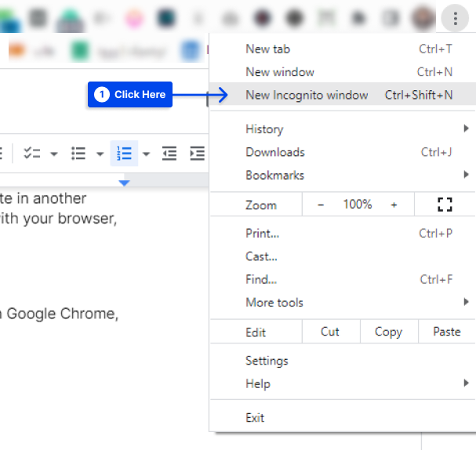Screen dimensions: 476x450
Task: Open the History submenu
Action: click(x=343, y=129)
